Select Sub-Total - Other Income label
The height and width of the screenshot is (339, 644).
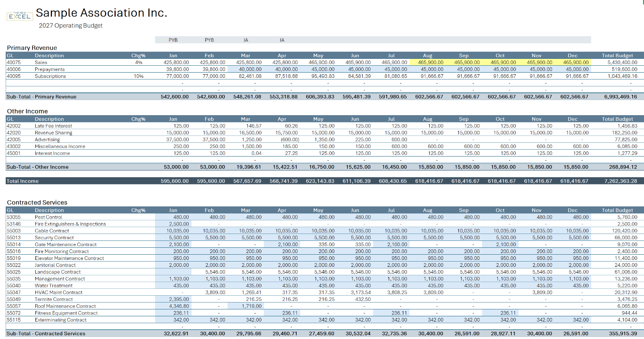37,167
